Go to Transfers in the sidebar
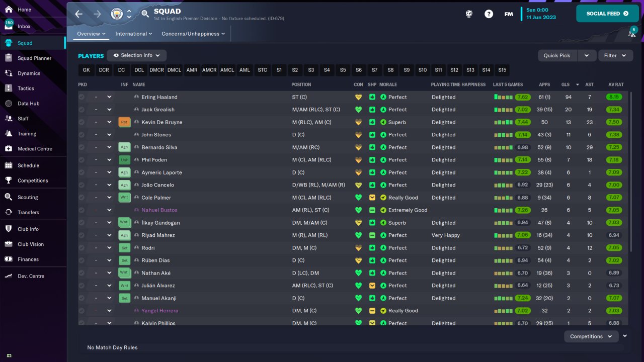This screenshot has width=644, height=362. 33,212
